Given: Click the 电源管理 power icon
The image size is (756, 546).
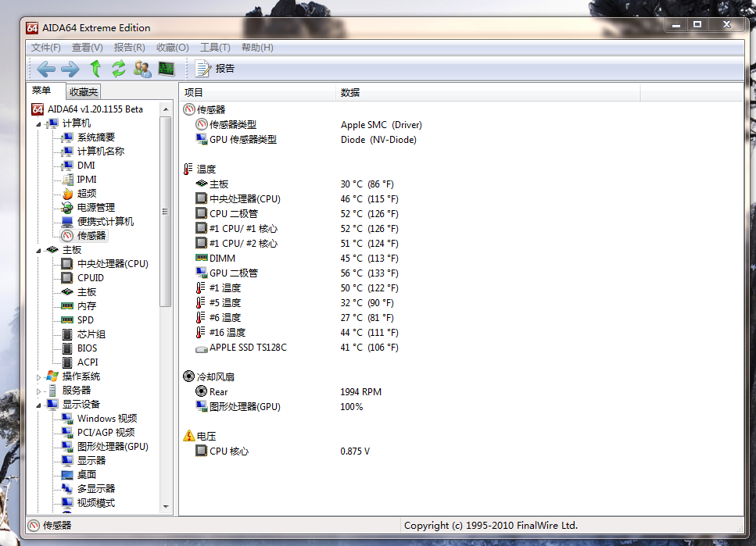Looking at the screenshot, I should [x=67, y=208].
